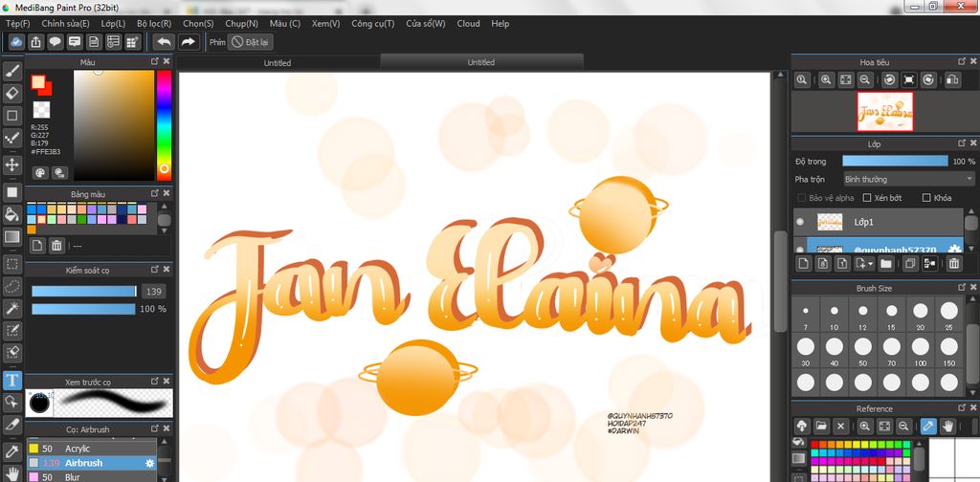Undock the Lớp panel

pyautogui.click(x=962, y=143)
